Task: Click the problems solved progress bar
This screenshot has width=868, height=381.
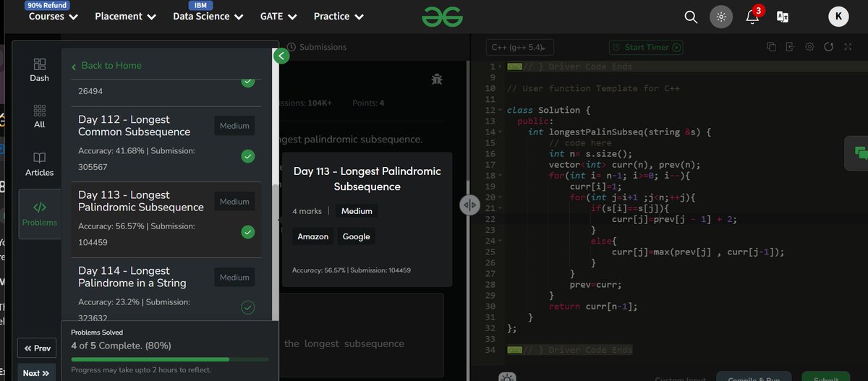Action: pos(170,359)
